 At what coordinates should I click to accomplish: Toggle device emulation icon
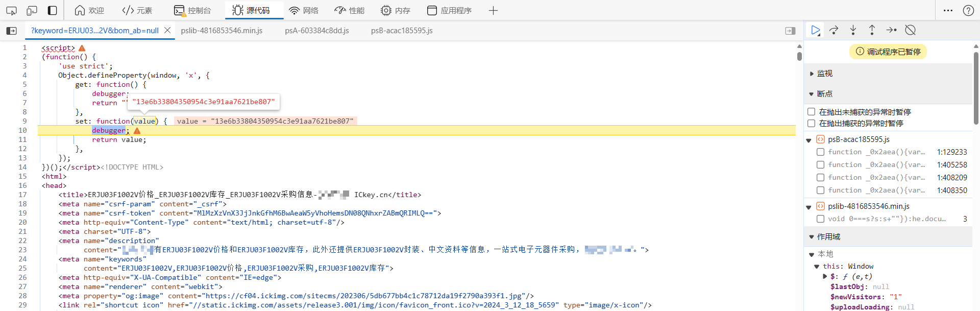32,10
